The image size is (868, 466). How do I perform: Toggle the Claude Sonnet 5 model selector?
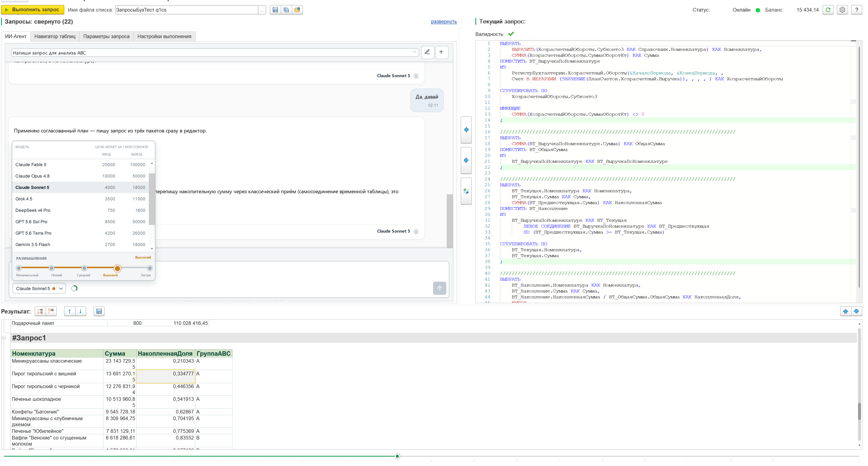pos(39,288)
